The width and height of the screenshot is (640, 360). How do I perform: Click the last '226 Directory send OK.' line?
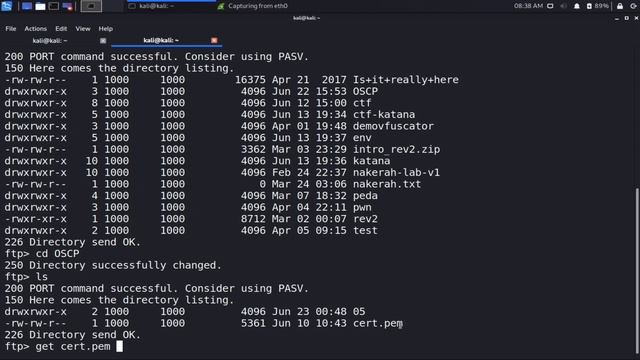coord(72,335)
